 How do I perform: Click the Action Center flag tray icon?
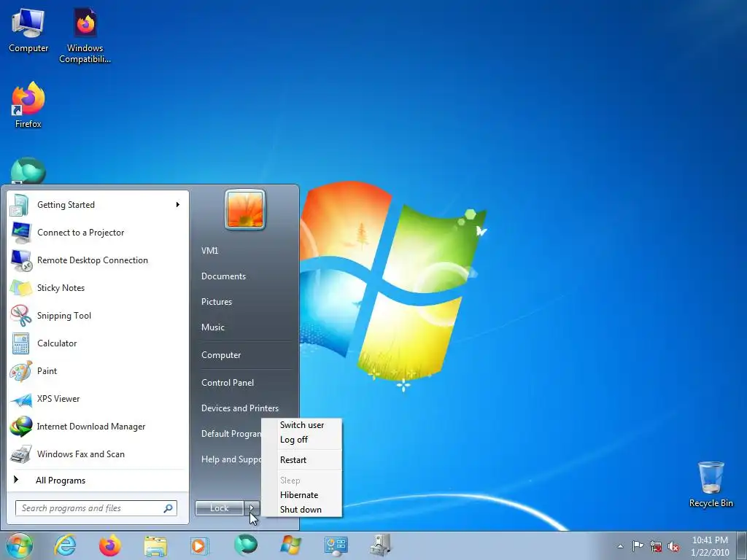638,545
